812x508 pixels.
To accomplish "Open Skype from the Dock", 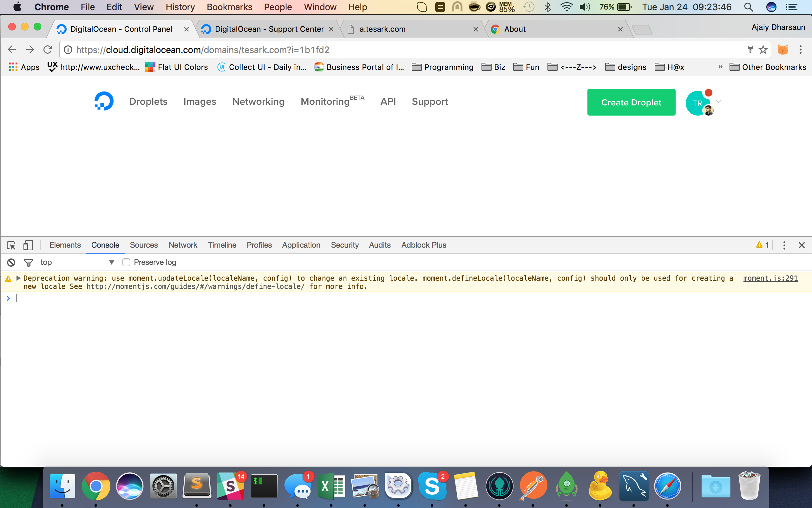I will [x=432, y=486].
